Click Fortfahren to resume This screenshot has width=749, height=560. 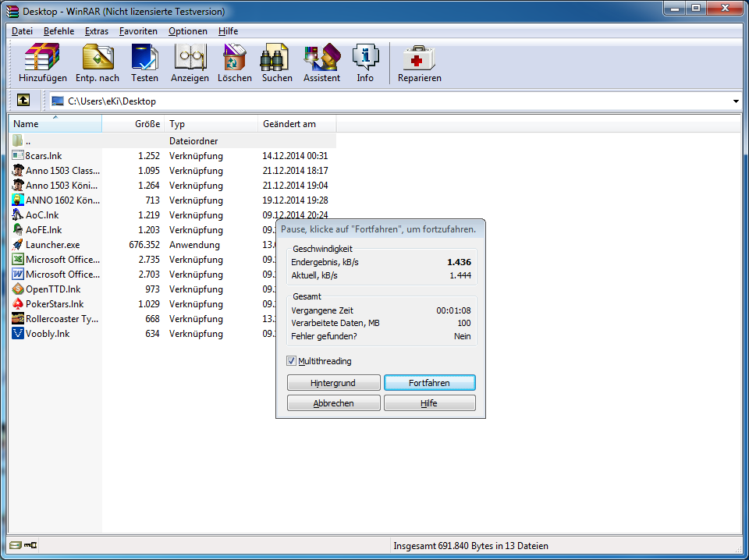(x=429, y=383)
